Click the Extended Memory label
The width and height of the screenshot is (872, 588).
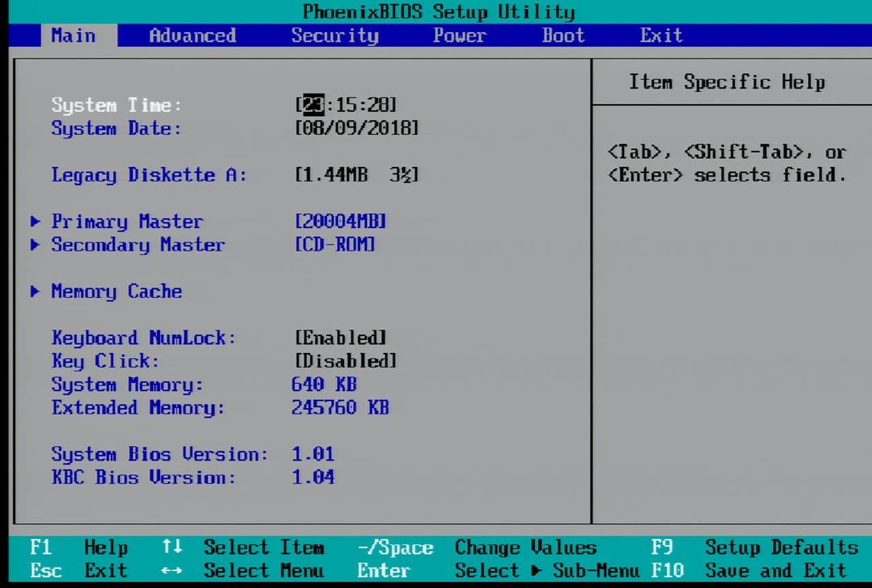[138, 408]
